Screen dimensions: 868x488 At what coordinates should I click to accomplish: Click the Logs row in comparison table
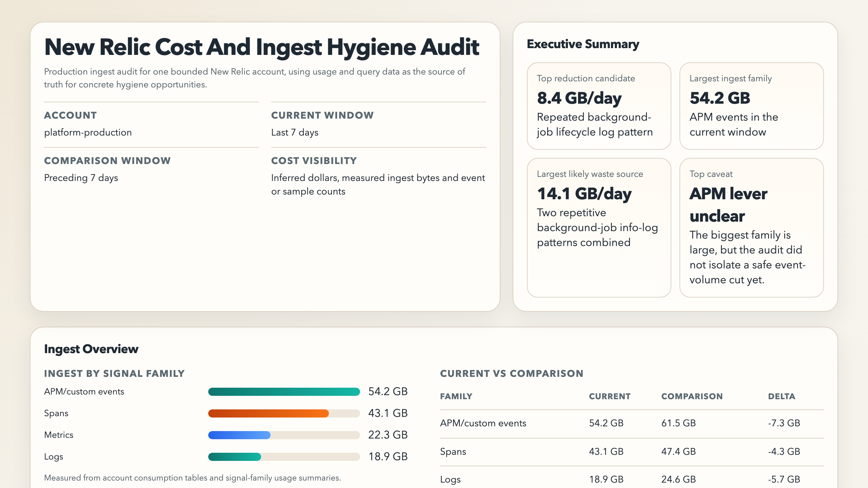(x=632, y=477)
